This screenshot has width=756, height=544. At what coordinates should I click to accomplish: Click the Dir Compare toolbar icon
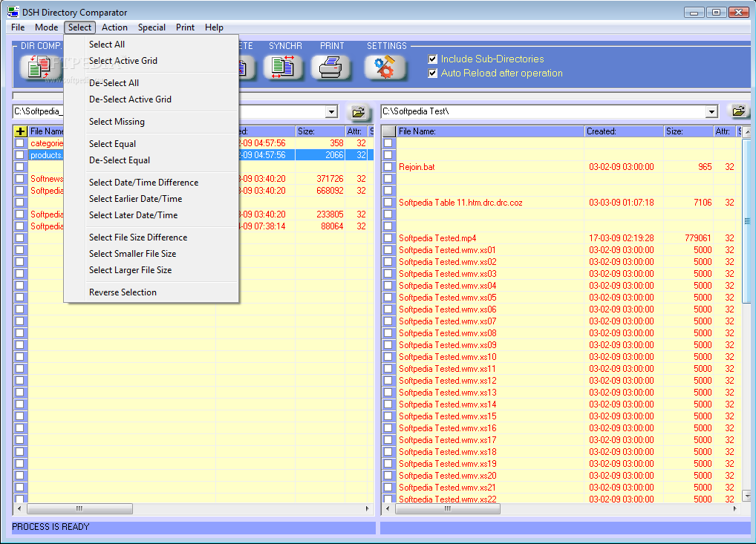40,67
